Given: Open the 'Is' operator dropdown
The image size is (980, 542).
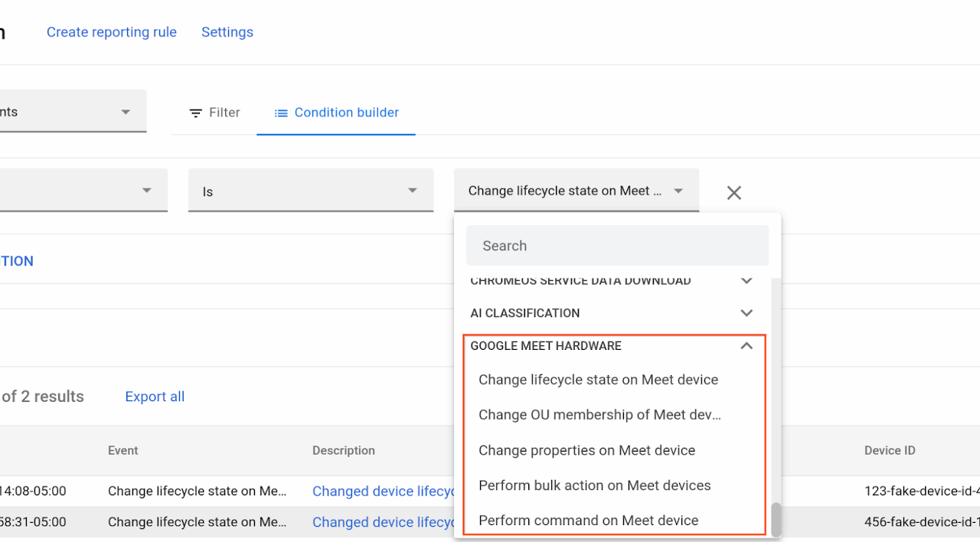Looking at the screenshot, I should click(x=311, y=191).
